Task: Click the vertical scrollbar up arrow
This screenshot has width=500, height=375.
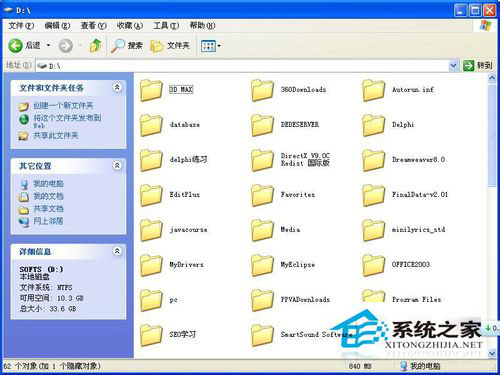Action: (x=492, y=78)
